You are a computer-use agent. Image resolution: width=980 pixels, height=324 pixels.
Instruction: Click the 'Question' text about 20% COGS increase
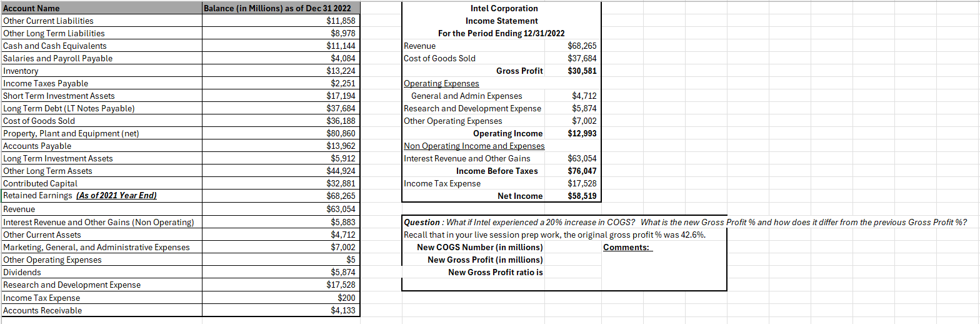point(686,222)
